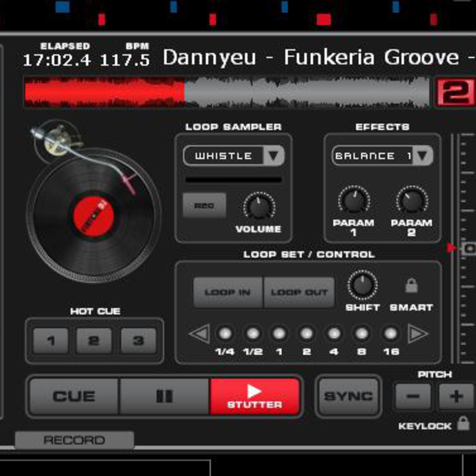Select the 1/2 beat loop light

[x=253, y=334]
